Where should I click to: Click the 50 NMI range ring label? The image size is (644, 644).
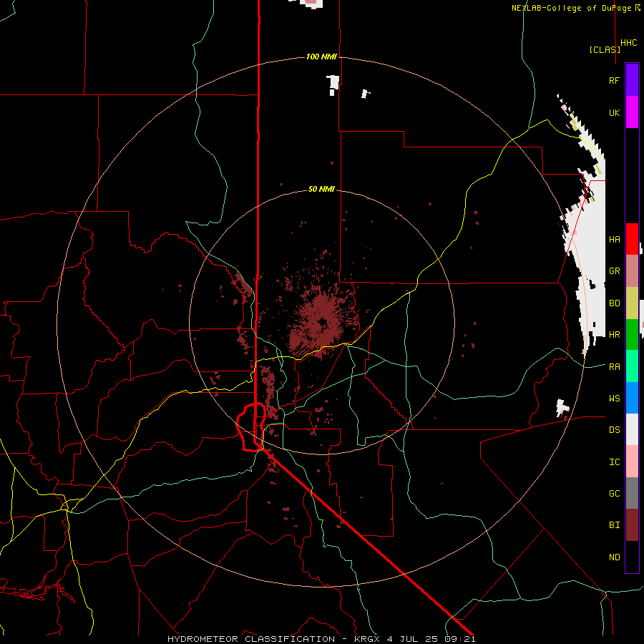321,189
